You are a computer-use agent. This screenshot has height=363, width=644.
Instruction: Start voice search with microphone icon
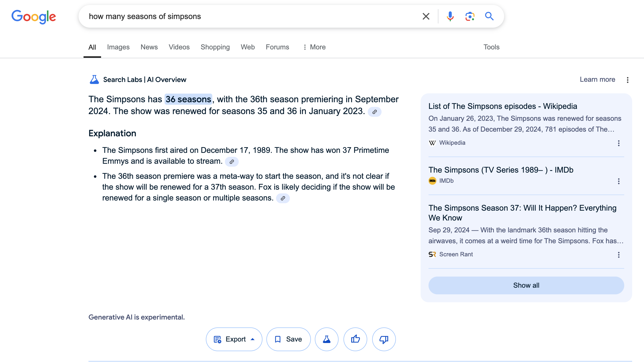pos(450,17)
